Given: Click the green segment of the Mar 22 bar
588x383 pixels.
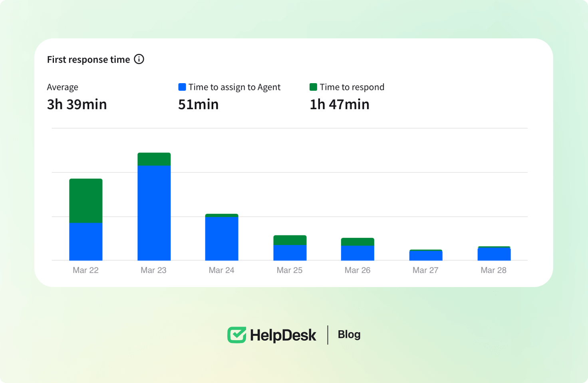Looking at the screenshot, I should click(86, 201).
